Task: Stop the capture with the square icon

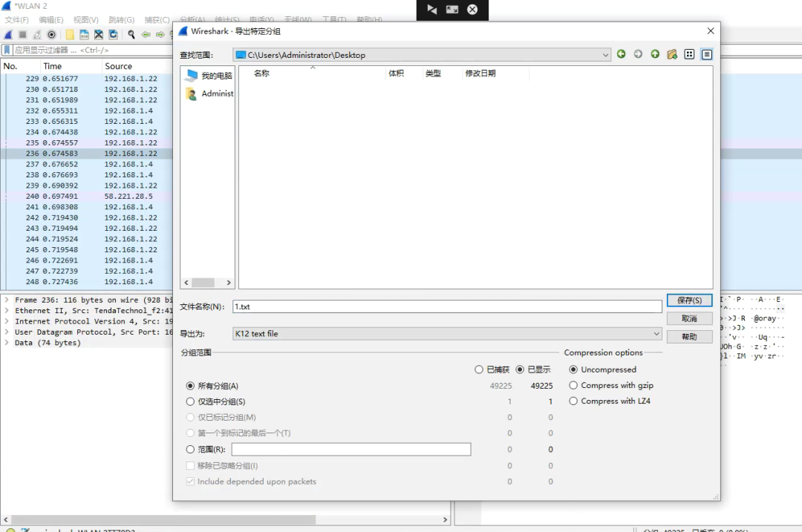Action: pyautogui.click(x=22, y=35)
